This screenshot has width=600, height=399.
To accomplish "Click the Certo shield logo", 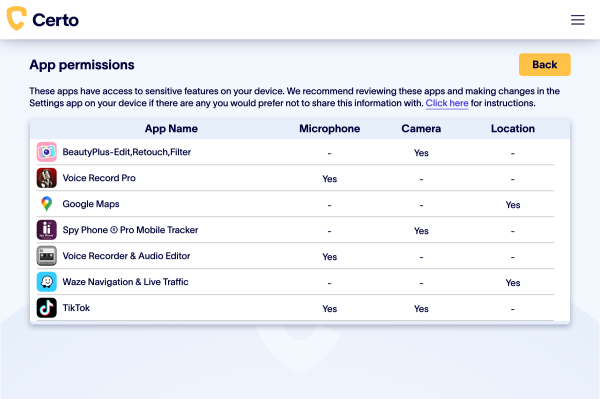I will (16, 18).
